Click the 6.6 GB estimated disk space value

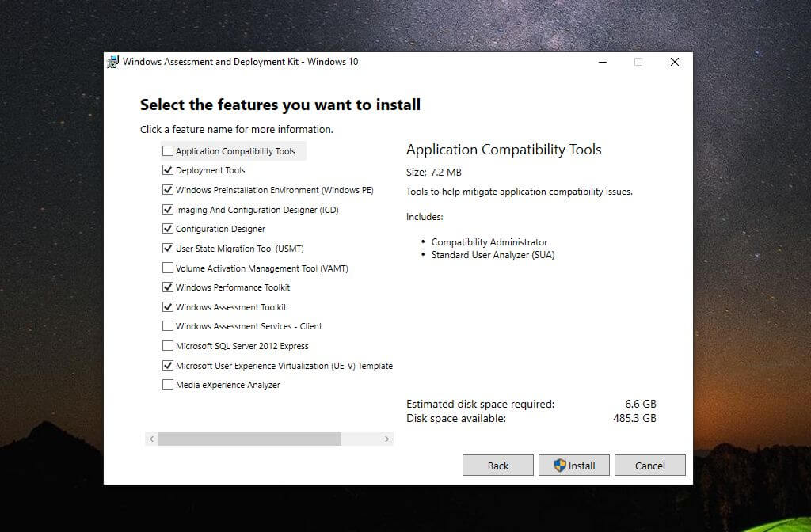[x=640, y=404]
